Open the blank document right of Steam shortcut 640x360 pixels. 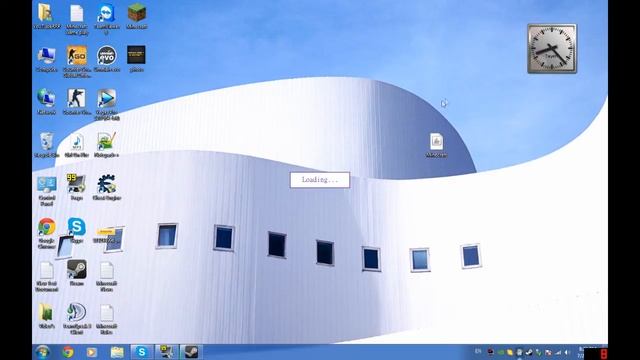click(x=107, y=276)
